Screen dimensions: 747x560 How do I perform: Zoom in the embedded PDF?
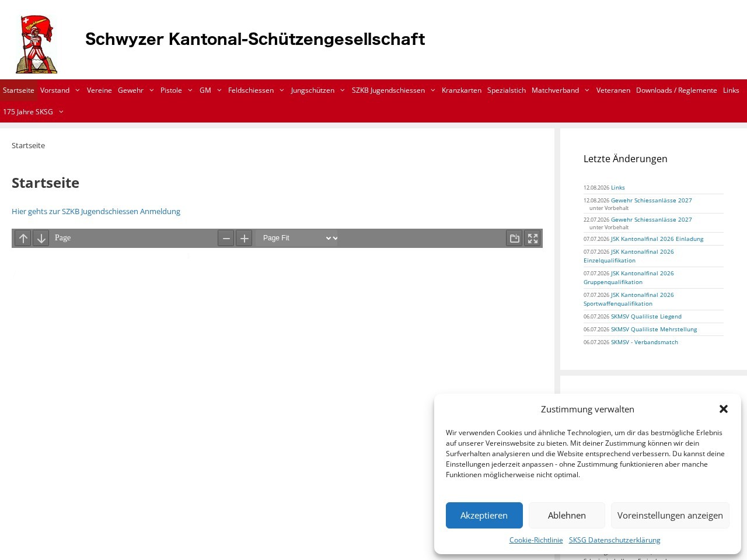point(244,238)
